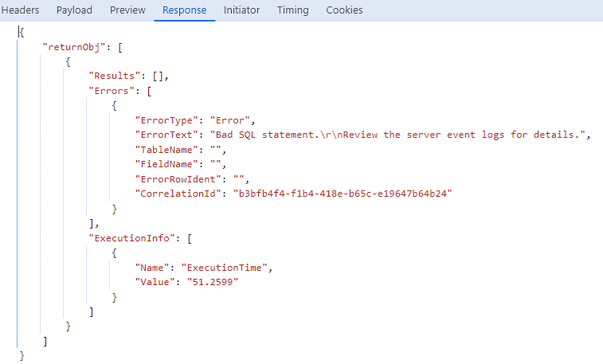Click the "ExecutionTime" value
The width and height of the screenshot is (603, 364).
point(224,268)
